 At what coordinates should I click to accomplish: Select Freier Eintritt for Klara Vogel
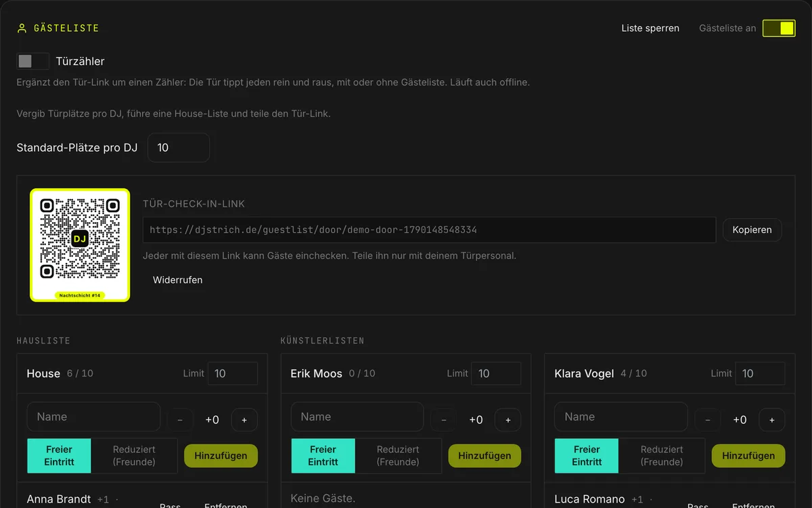click(x=587, y=455)
